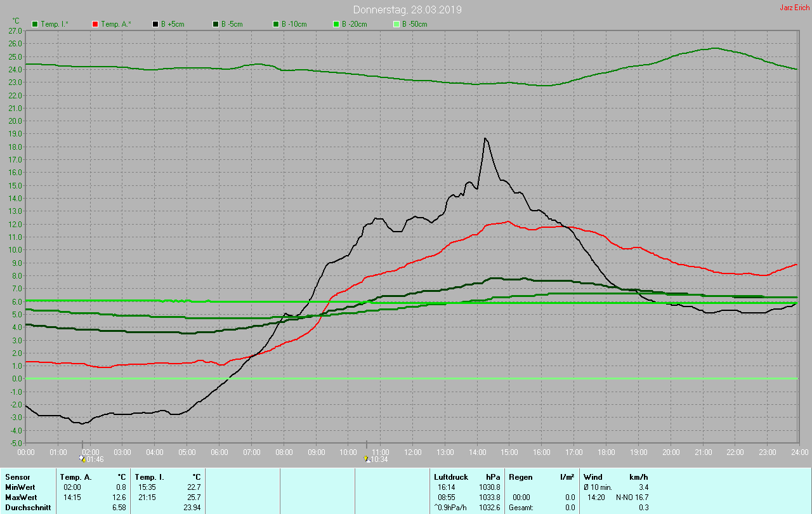Click the Gesamt: rain total label
812x514 pixels.
tap(521, 508)
